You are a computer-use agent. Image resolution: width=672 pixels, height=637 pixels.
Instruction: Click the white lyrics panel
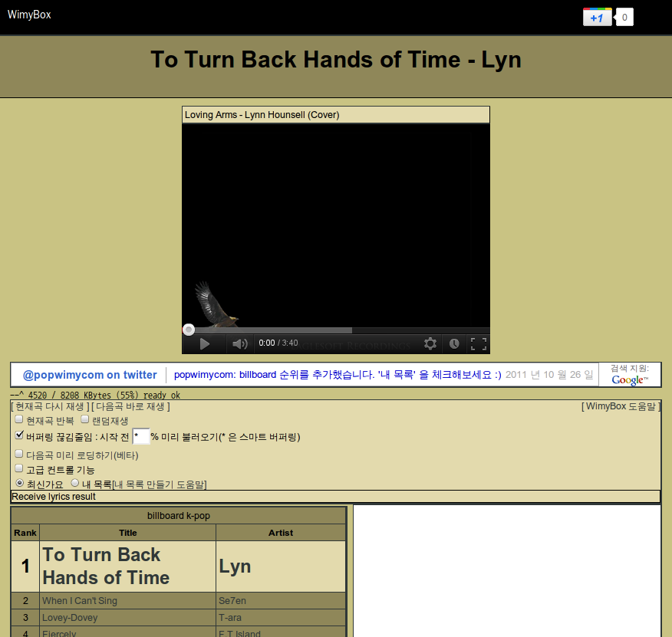507,570
